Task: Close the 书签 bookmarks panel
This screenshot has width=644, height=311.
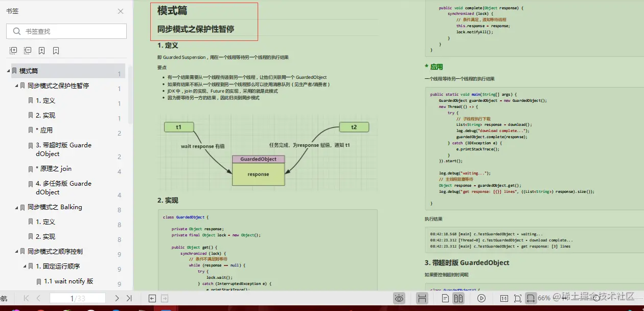Action: coord(121,11)
